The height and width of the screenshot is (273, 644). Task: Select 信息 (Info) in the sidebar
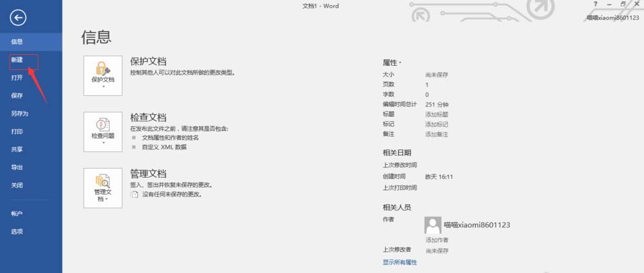[31, 41]
